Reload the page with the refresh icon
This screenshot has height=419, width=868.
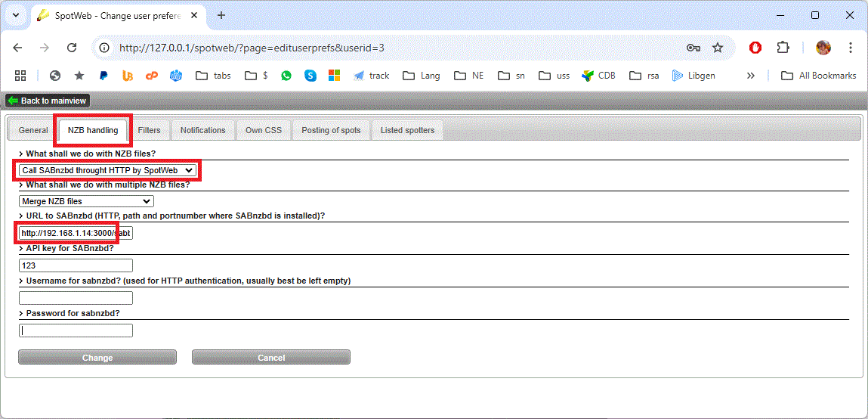(72, 48)
